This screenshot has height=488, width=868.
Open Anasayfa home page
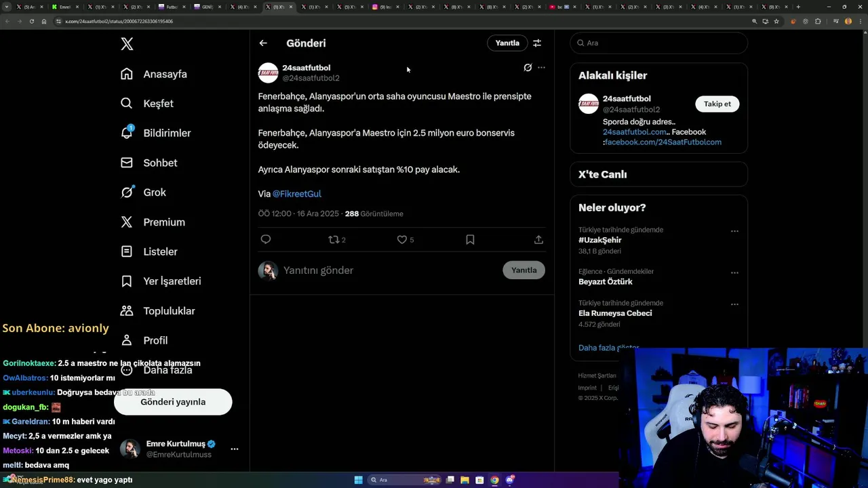(x=154, y=74)
